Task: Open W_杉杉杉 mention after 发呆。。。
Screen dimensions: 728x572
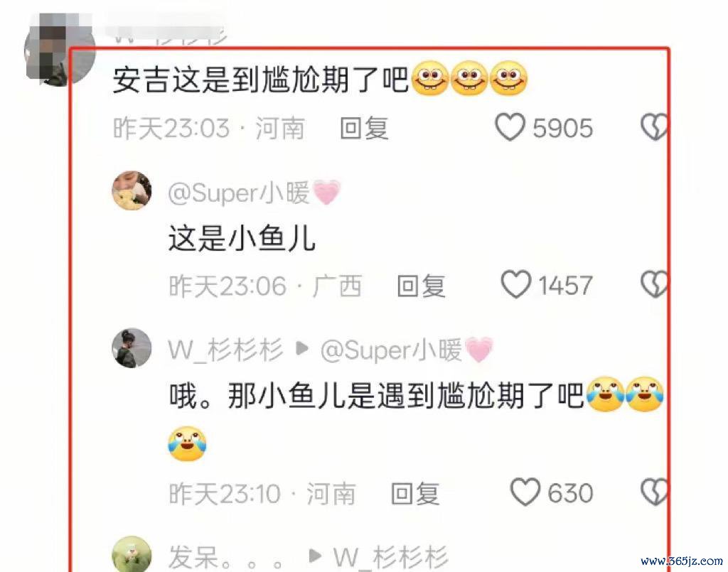Action: point(390,557)
